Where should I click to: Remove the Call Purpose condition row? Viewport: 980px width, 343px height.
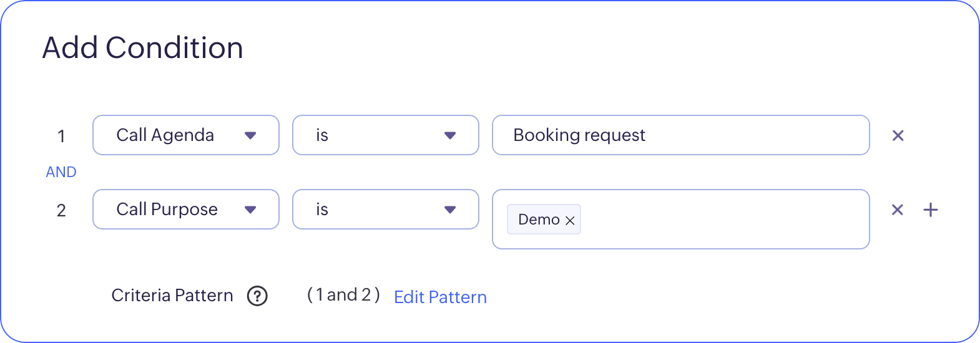click(x=897, y=210)
